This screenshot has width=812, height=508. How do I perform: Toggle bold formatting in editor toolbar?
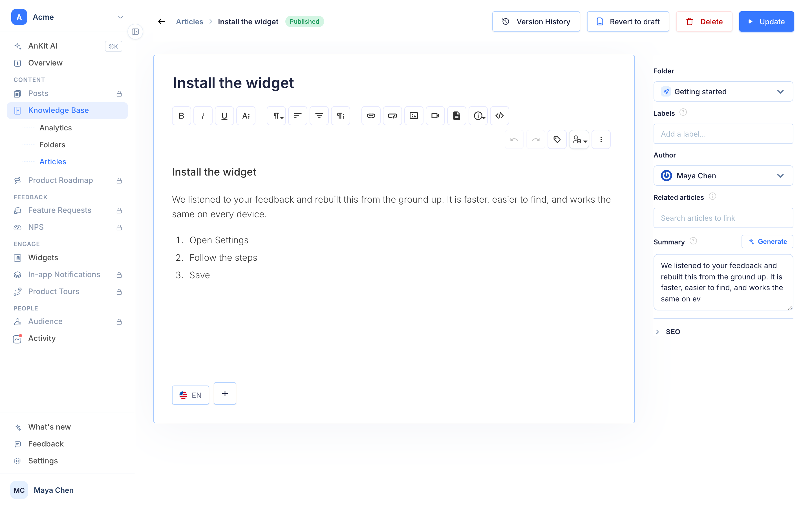[181, 116]
